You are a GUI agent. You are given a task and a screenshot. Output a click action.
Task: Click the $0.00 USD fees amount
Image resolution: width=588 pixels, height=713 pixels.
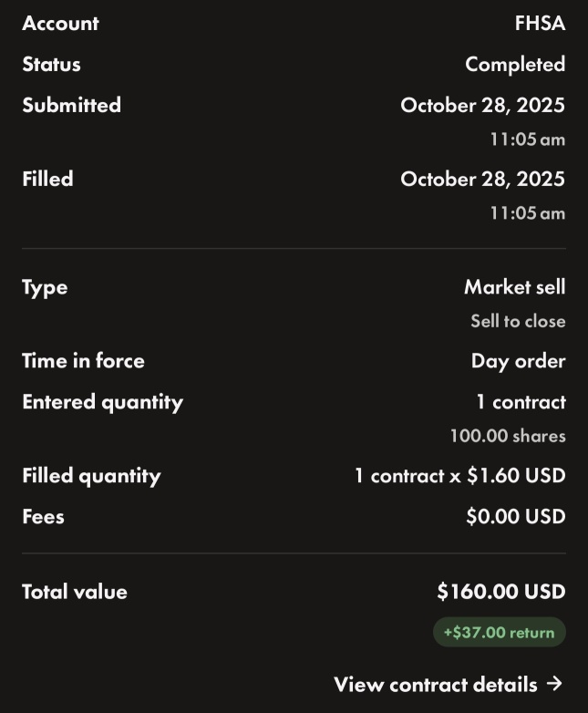click(x=516, y=517)
